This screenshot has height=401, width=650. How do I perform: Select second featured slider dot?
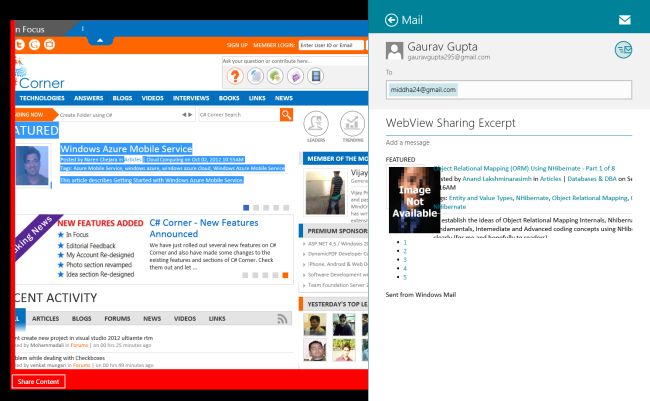(256, 207)
